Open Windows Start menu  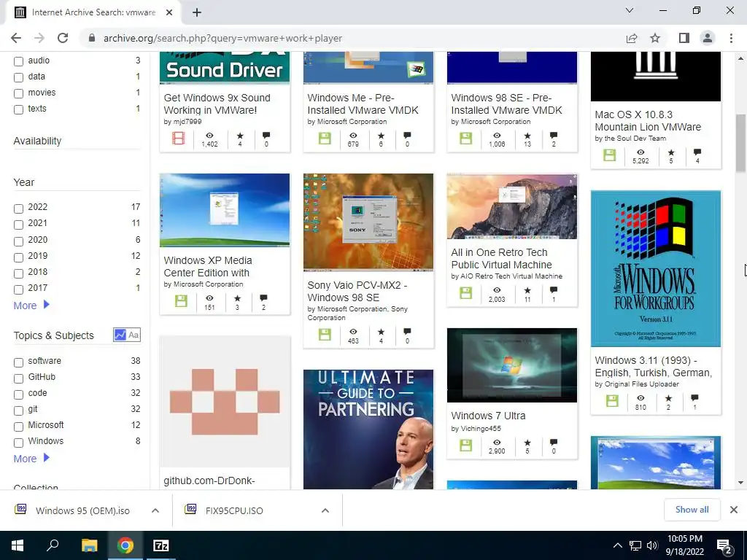pos(18,545)
